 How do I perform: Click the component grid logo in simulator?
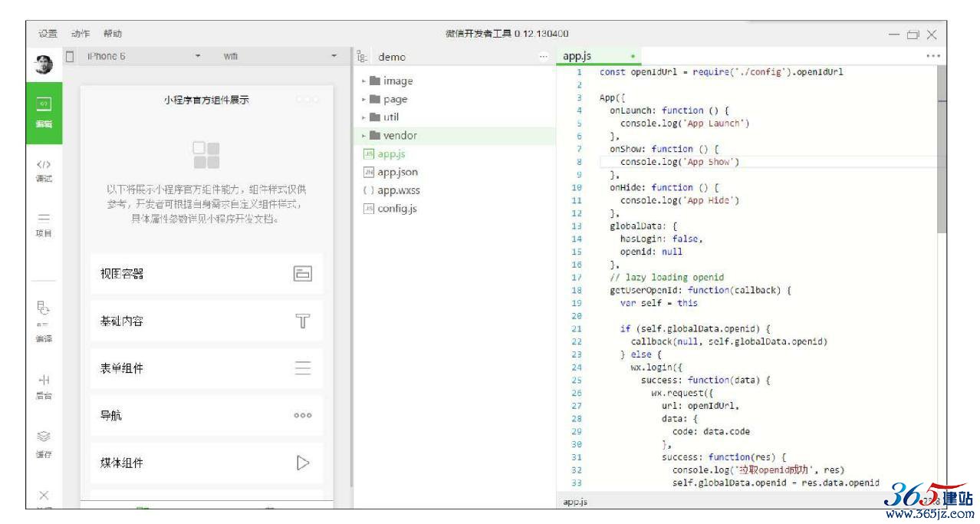point(206,155)
